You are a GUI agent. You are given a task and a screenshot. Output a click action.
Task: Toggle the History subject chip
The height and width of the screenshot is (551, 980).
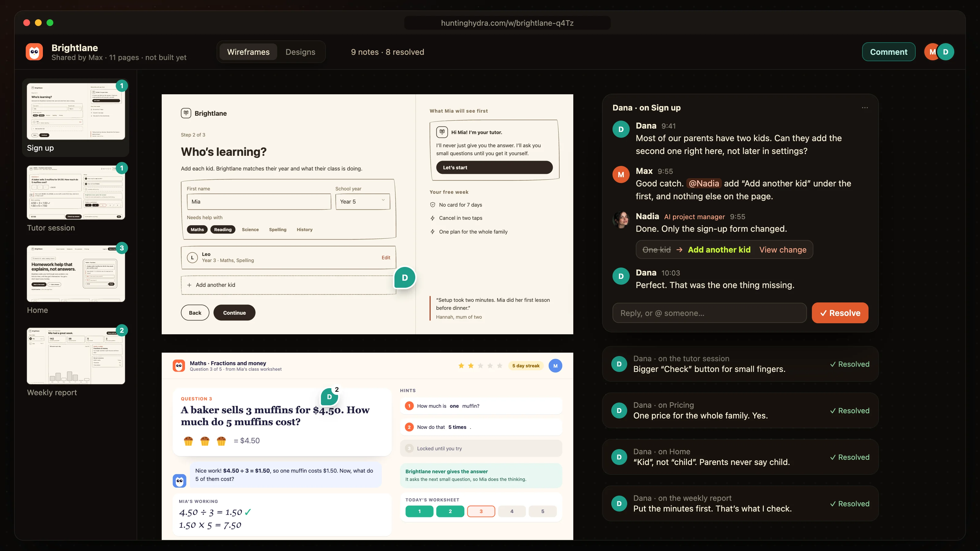[304, 229]
